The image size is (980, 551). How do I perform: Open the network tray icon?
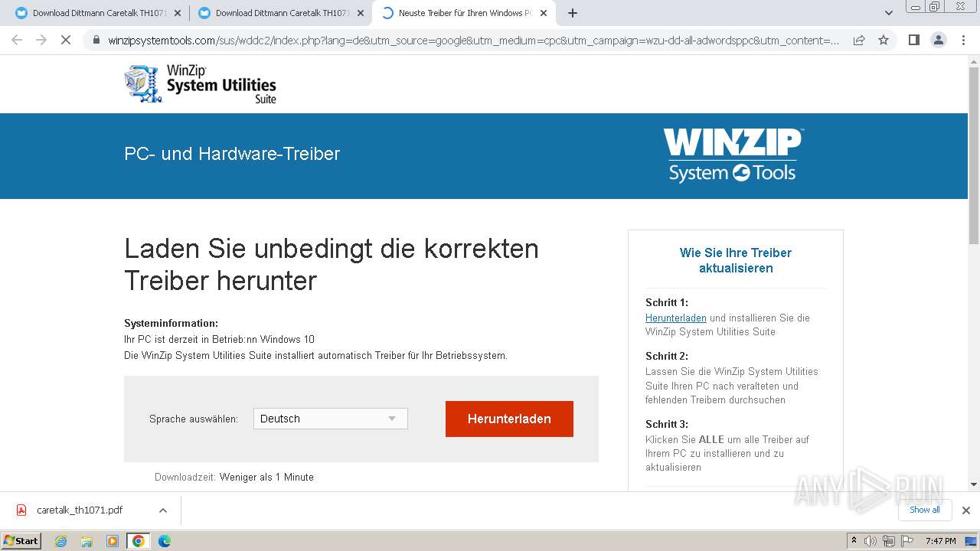[x=889, y=541]
